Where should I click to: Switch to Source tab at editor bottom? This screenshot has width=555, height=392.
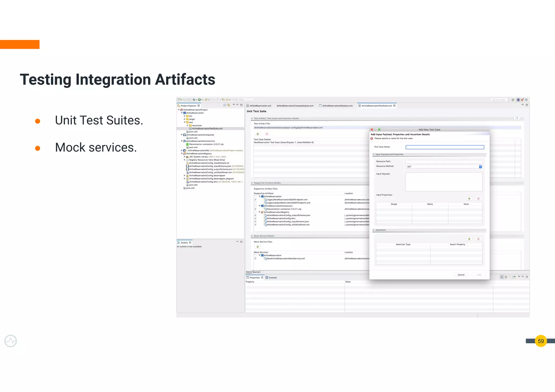tap(256, 272)
